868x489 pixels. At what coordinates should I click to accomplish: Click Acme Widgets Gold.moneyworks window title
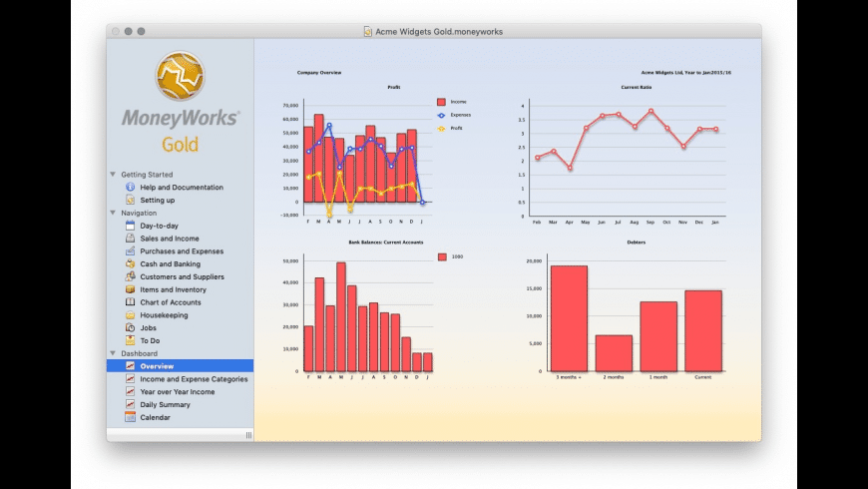pos(439,32)
